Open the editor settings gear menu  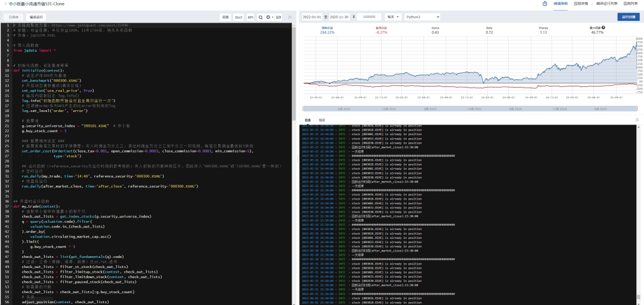(268, 17)
